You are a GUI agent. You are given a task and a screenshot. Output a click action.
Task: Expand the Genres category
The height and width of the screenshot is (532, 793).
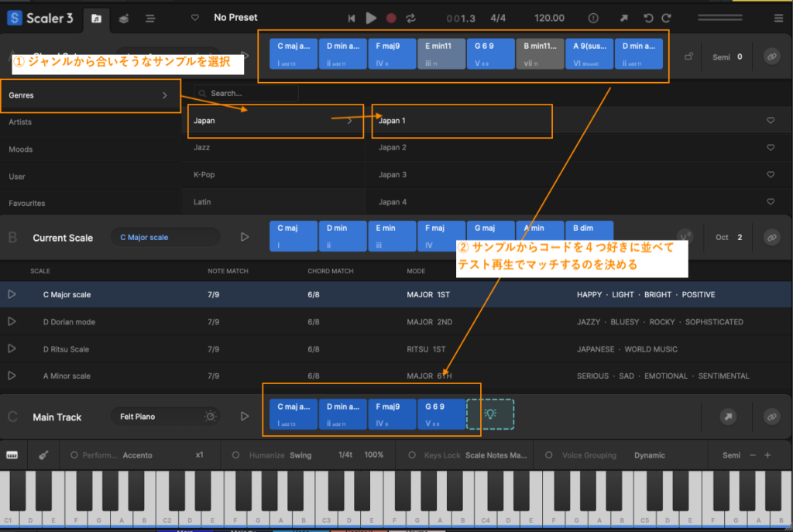90,95
